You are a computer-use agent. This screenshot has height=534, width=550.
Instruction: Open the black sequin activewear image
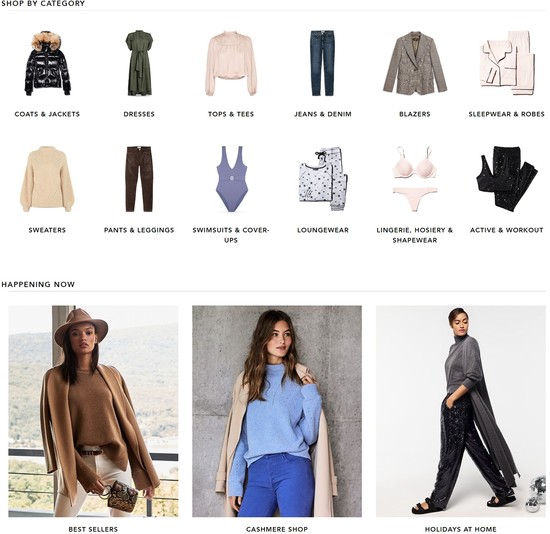[507, 179]
